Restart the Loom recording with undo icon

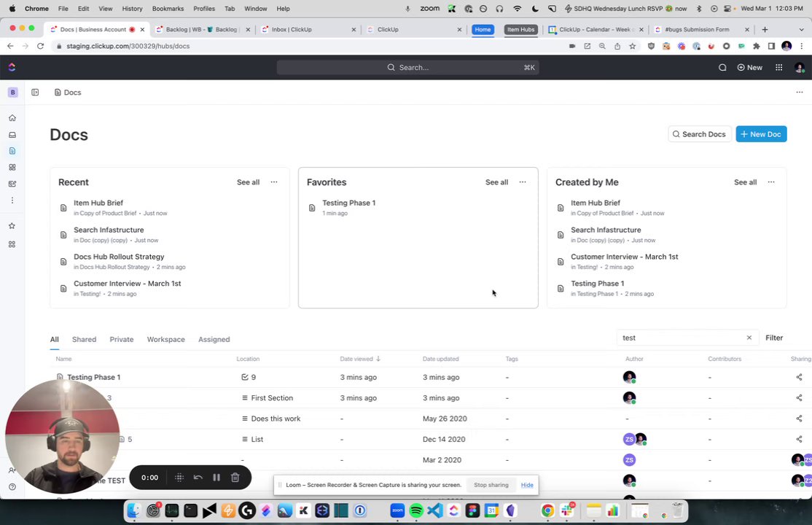tap(198, 478)
